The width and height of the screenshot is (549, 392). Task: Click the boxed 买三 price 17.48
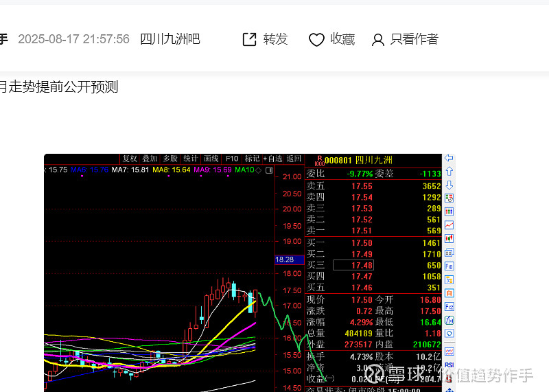pyautogui.click(x=353, y=265)
